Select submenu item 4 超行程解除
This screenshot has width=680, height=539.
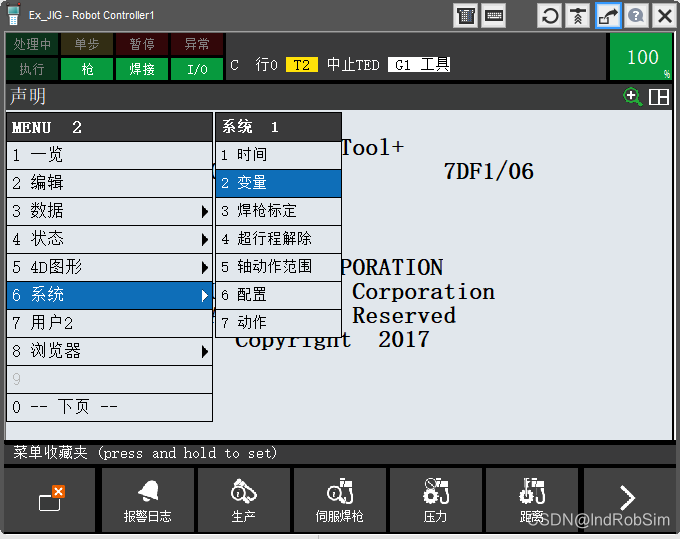[278, 239]
